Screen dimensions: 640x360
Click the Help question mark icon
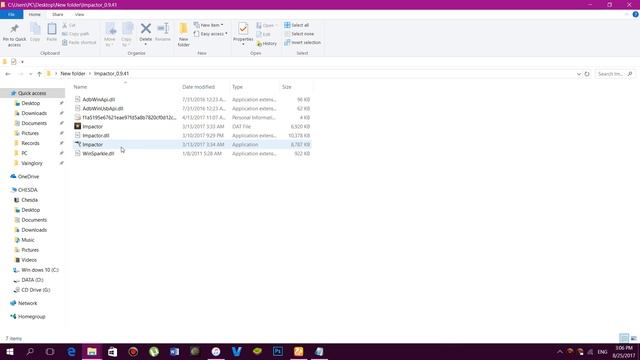(635, 14)
